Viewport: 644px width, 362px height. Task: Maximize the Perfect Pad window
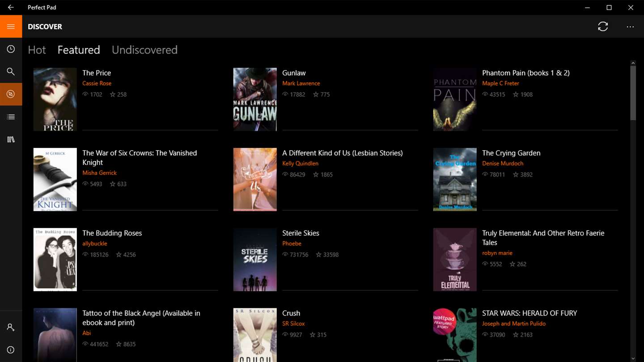click(609, 7)
